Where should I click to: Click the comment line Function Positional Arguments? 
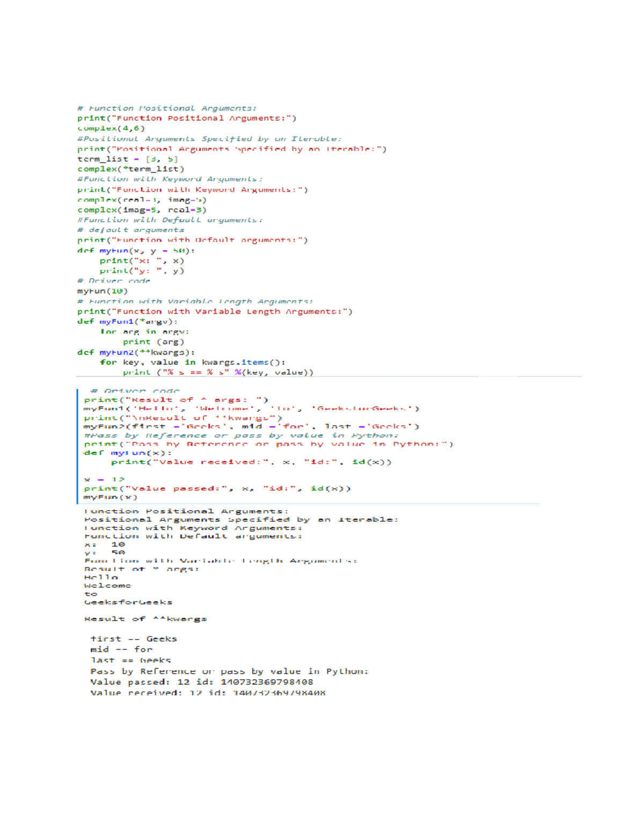[x=166, y=107]
